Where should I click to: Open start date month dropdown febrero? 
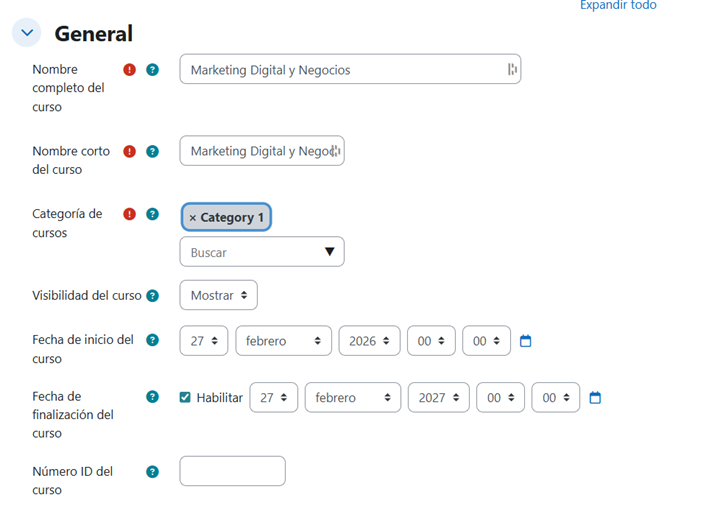pyautogui.click(x=283, y=341)
